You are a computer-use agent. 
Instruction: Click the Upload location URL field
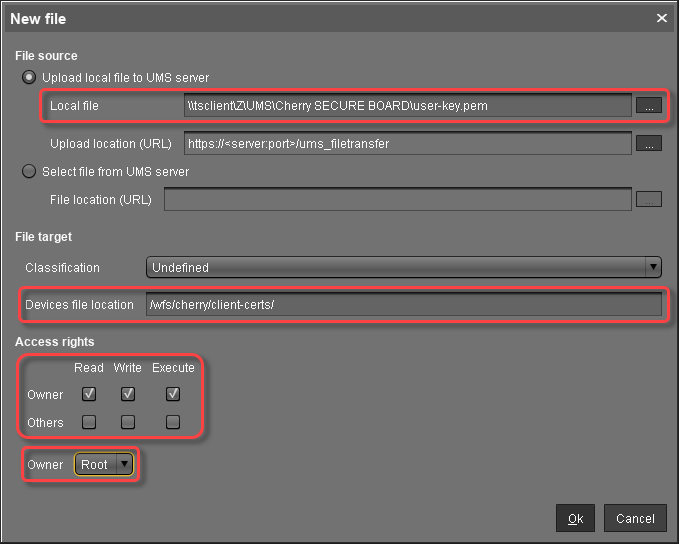[407, 144]
